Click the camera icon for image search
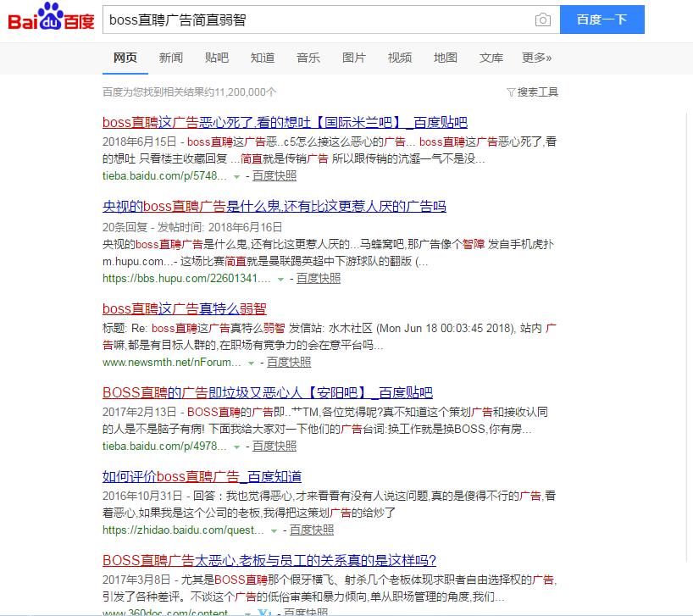This screenshot has height=616, width=693. click(545, 19)
